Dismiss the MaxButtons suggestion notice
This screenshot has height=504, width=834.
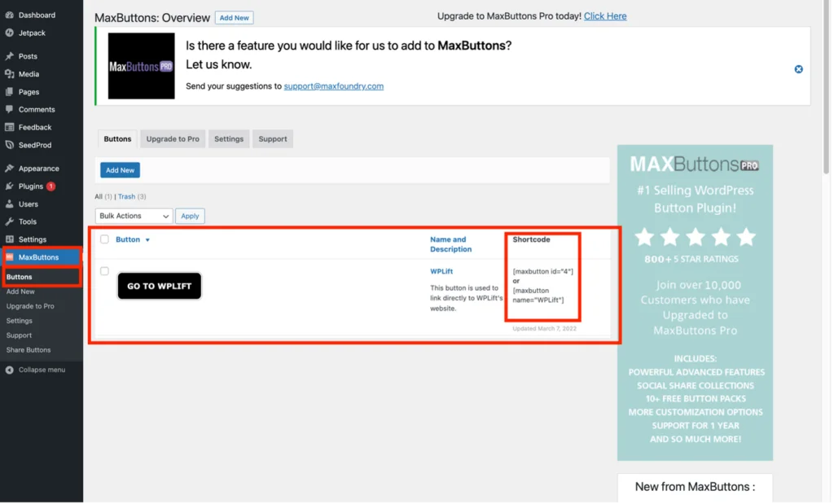799,69
